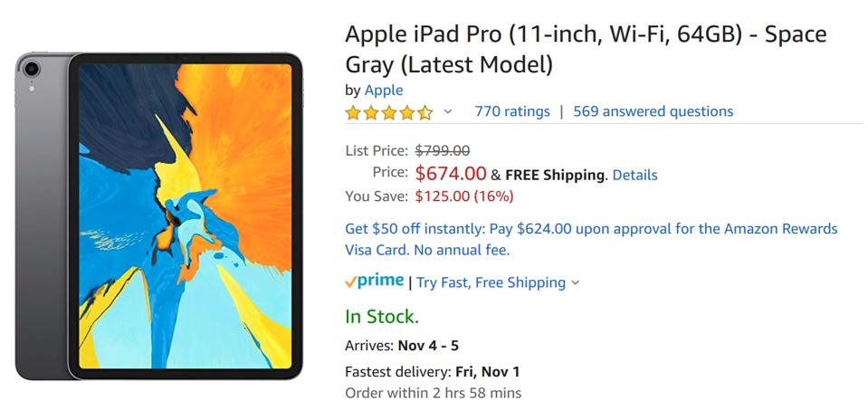This screenshot has width=868, height=411.
Task: Open the 770 ratings link
Action: (512, 111)
